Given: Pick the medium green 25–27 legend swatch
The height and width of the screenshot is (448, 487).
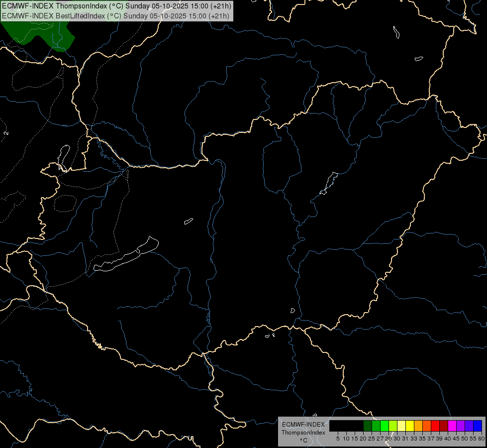Looking at the screenshot, I should click(376, 426).
